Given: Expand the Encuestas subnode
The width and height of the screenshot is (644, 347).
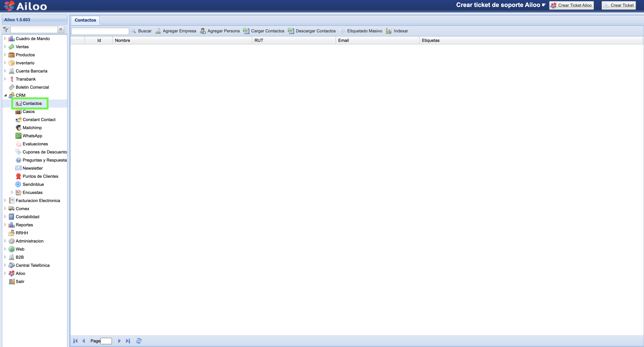Looking at the screenshot, I should tap(12, 192).
